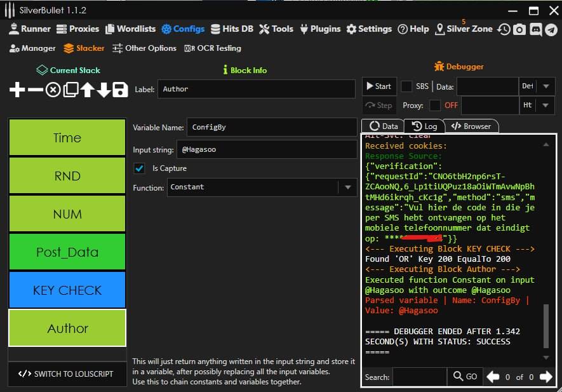Save the config with the floppy disk icon
The height and width of the screenshot is (392, 562).
click(x=120, y=90)
